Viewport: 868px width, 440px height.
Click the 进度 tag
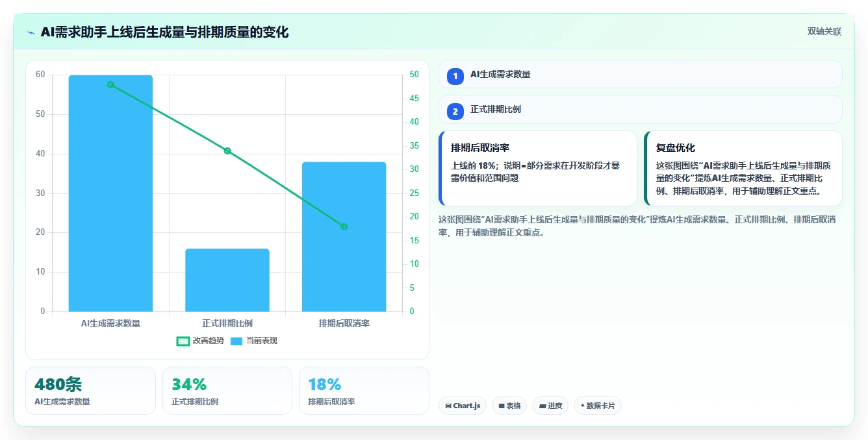[550, 406]
